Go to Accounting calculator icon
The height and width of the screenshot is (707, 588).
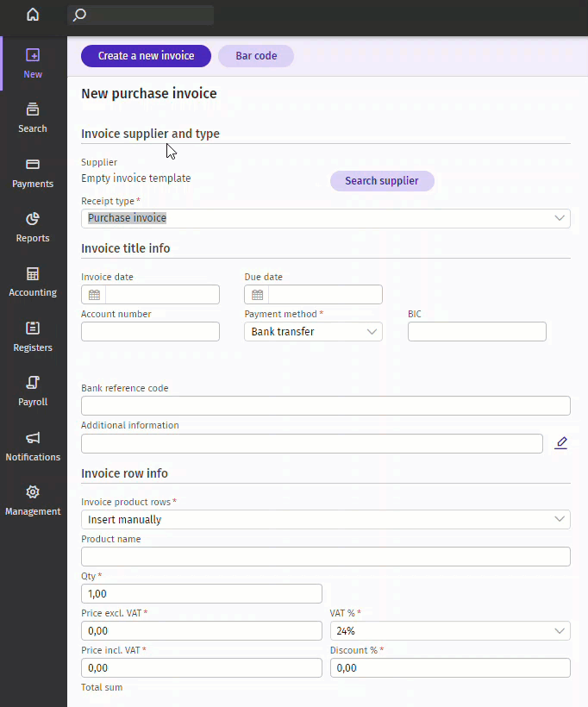point(33,274)
